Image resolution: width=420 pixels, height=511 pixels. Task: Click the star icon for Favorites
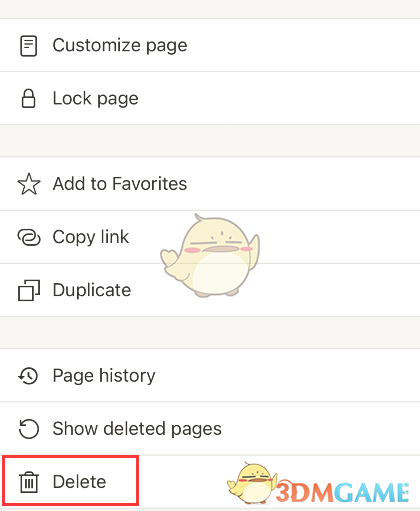click(29, 184)
